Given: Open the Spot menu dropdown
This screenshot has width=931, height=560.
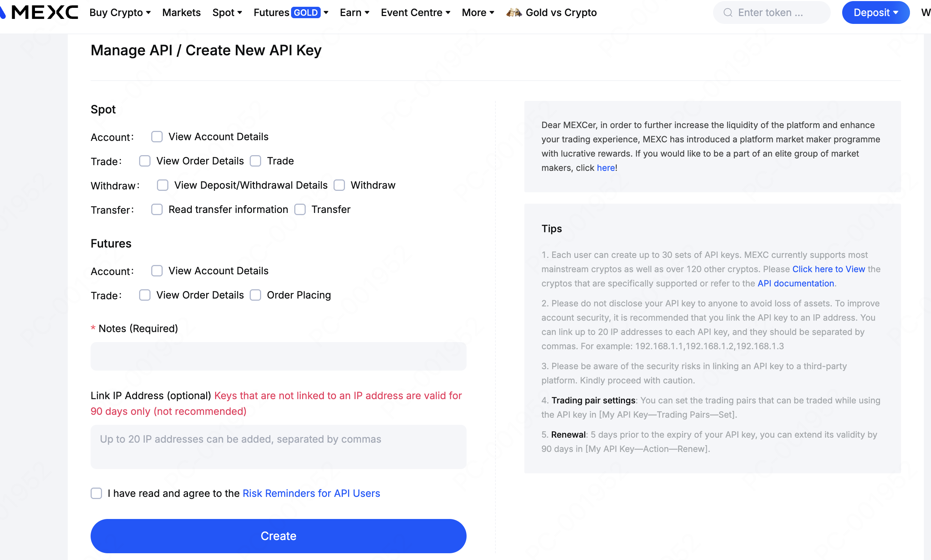Looking at the screenshot, I should click(227, 13).
